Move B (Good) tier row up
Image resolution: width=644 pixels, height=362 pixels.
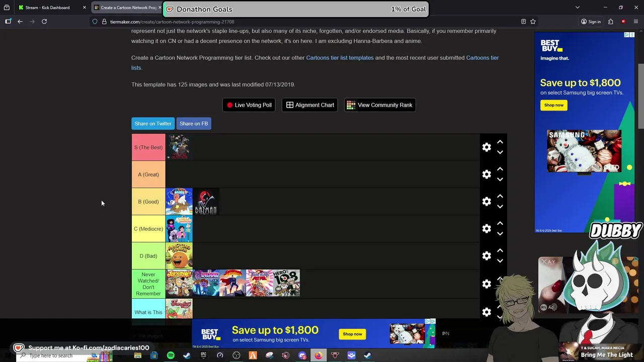500,197
